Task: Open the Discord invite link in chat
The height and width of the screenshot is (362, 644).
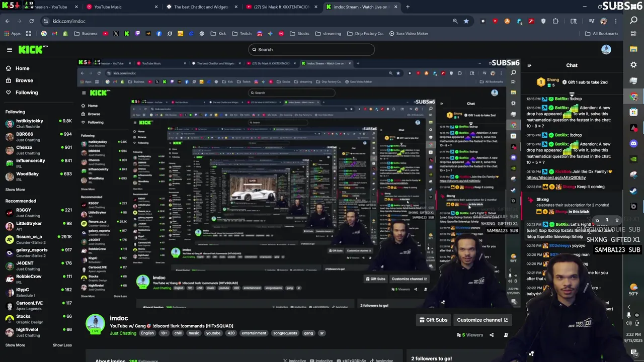Action: [x=556, y=177]
